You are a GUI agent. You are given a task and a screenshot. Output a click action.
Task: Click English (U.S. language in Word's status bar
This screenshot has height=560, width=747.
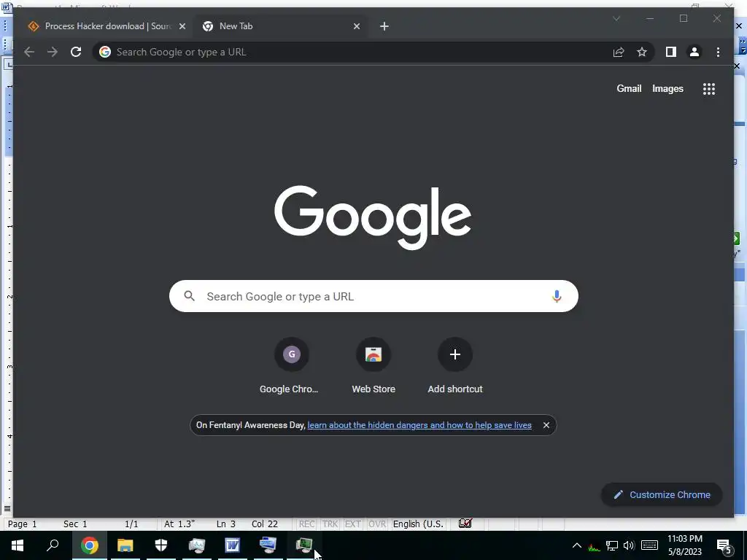(x=418, y=524)
